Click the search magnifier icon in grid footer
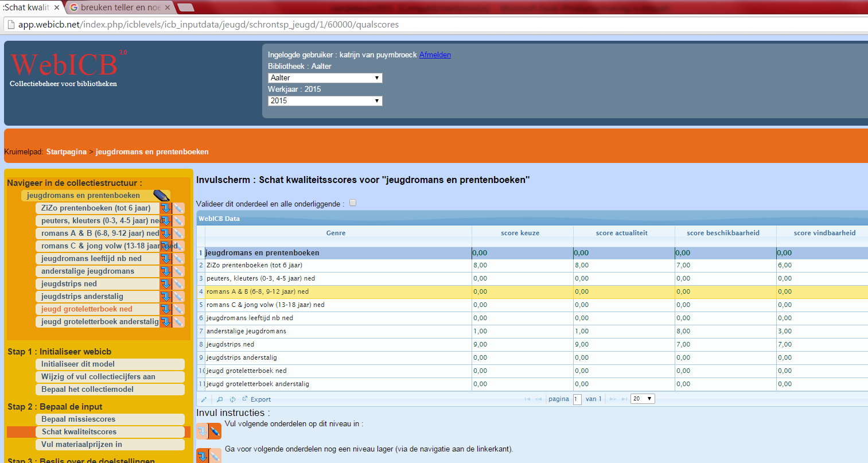The height and width of the screenshot is (463, 868). pyautogui.click(x=220, y=399)
